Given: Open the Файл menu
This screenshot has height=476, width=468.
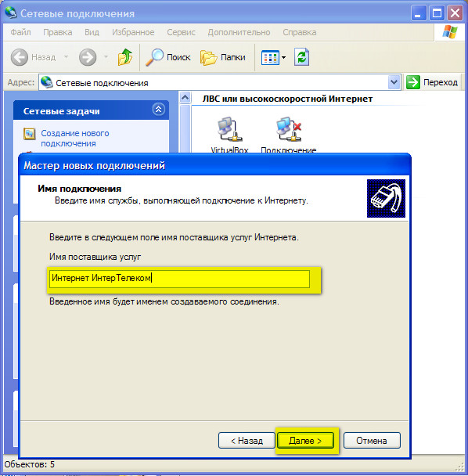Looking at the screenshot, I should click(20, 32).
